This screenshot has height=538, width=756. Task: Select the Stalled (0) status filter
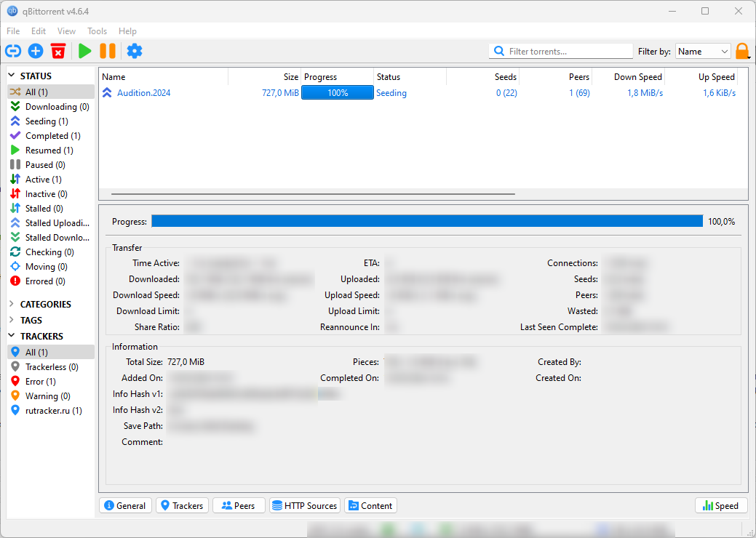coord(51,208)
